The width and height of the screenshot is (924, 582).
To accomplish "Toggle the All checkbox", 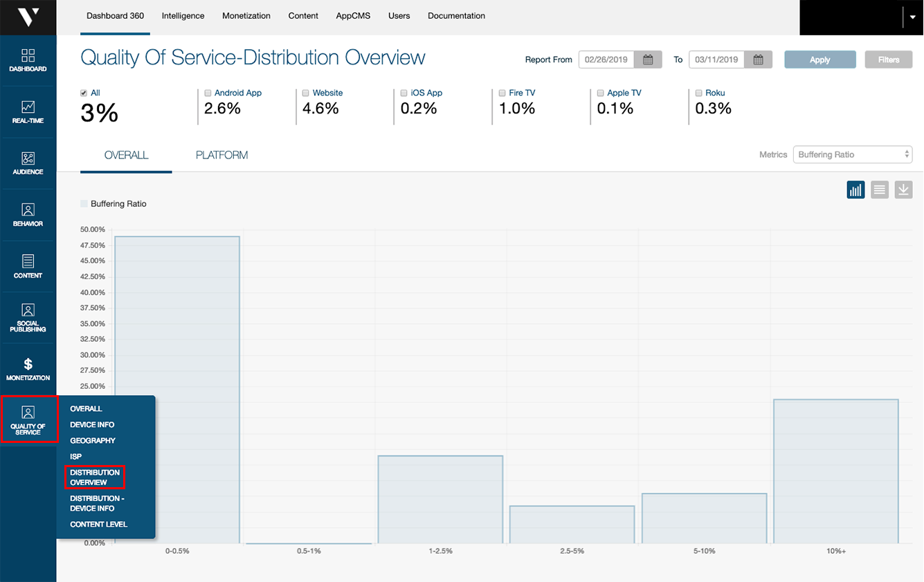I will click(84, 93).
